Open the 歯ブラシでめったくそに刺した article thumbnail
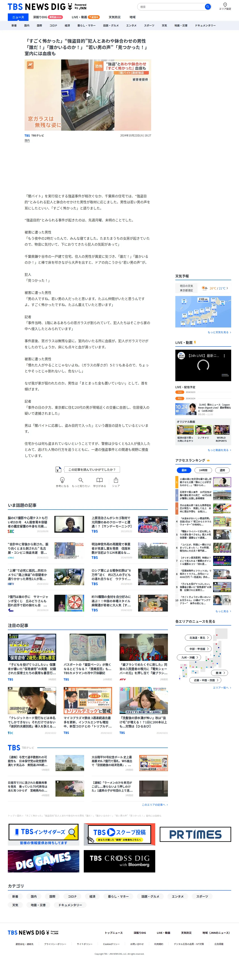The width and height of the screenshot is (239, 980). click(x=143, y=647)
